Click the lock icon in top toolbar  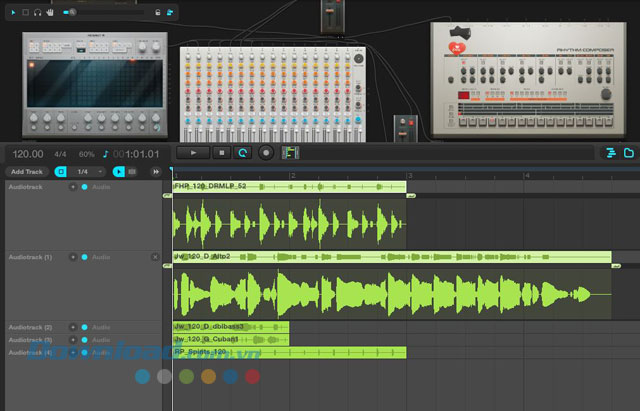coord(157,12)
